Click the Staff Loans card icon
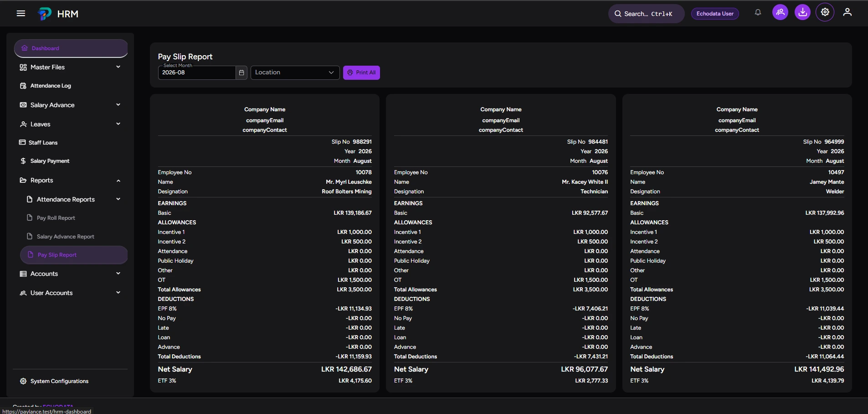 22,142
